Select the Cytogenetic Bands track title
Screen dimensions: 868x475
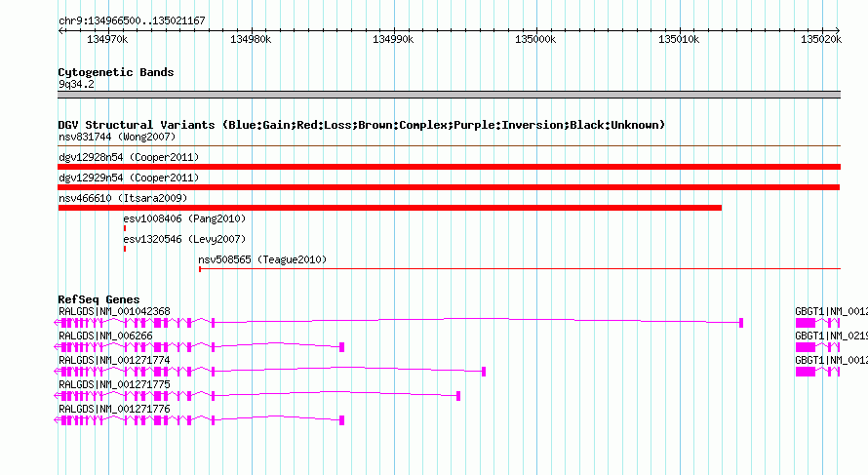[116, 72]
